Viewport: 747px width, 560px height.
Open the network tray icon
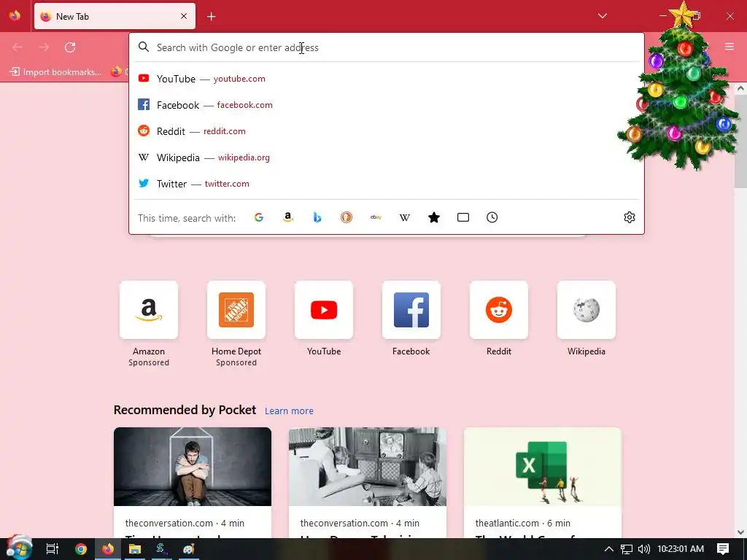click(x=627, y=549)
